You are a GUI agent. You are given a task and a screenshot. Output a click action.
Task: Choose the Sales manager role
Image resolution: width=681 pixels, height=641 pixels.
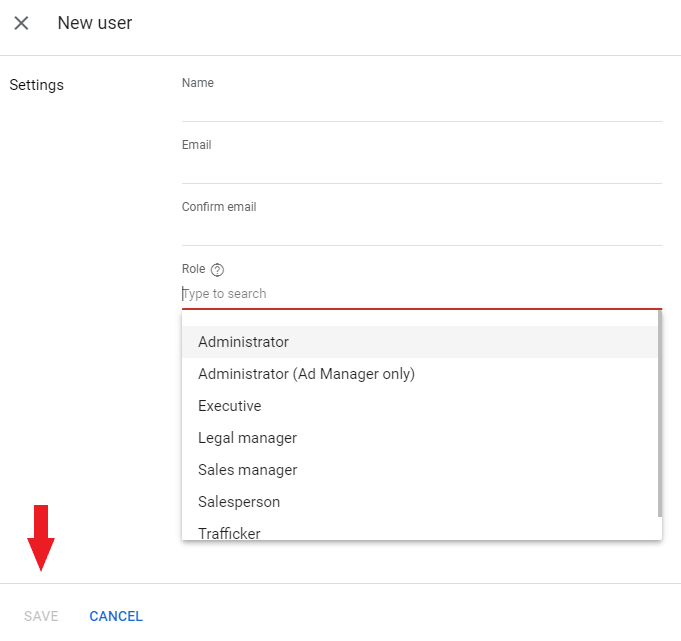click(247, 470)
